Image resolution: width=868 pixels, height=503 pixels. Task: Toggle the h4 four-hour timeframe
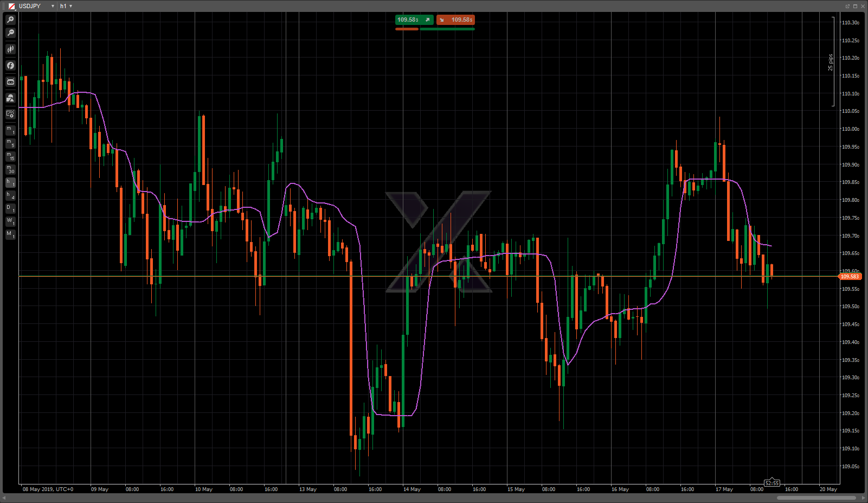(10, 195)
